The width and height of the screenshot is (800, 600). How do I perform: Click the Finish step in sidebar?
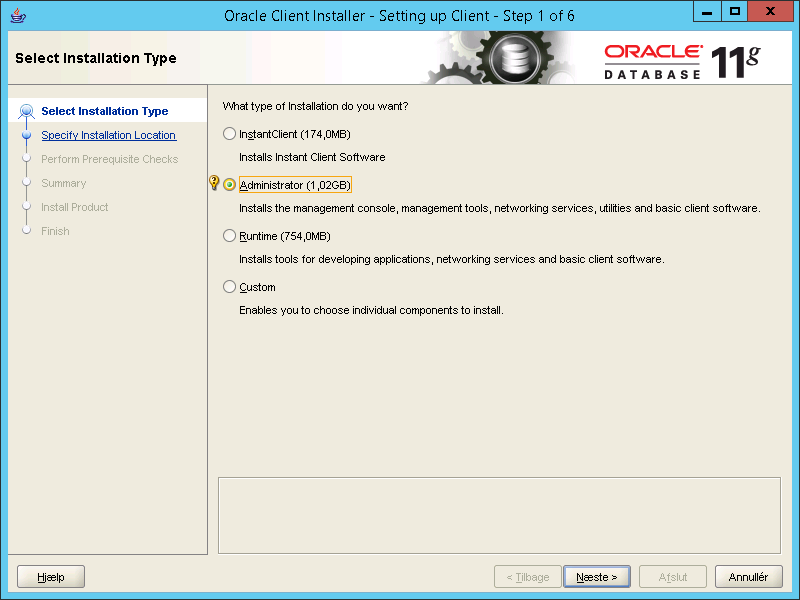point(55,231)
